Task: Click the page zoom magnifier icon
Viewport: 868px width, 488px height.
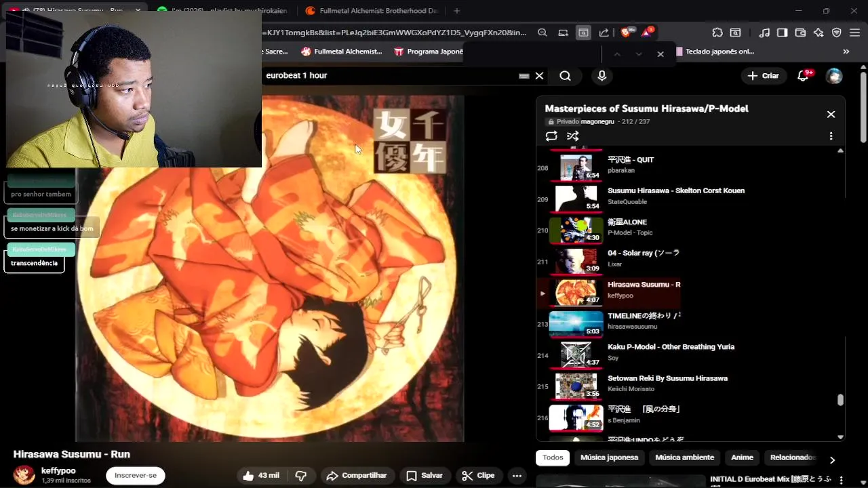Action: [542, 33]
